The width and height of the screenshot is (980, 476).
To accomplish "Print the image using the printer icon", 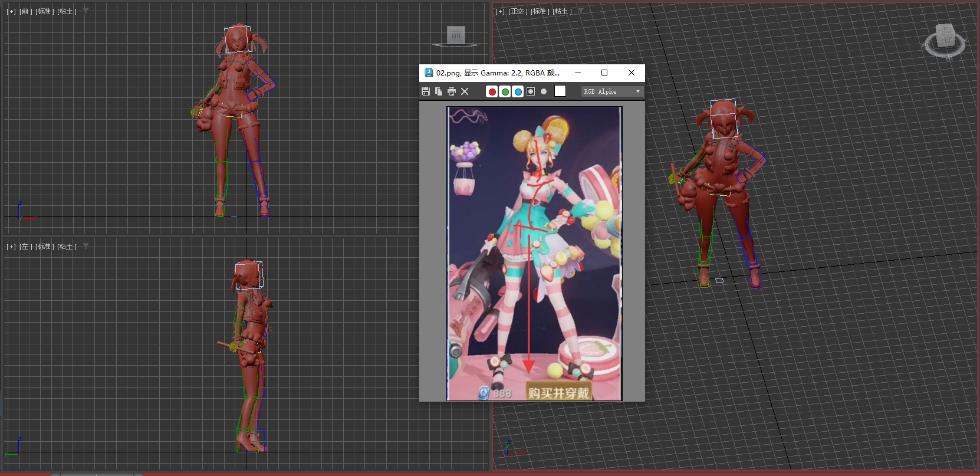I will [x=452, y=91].
